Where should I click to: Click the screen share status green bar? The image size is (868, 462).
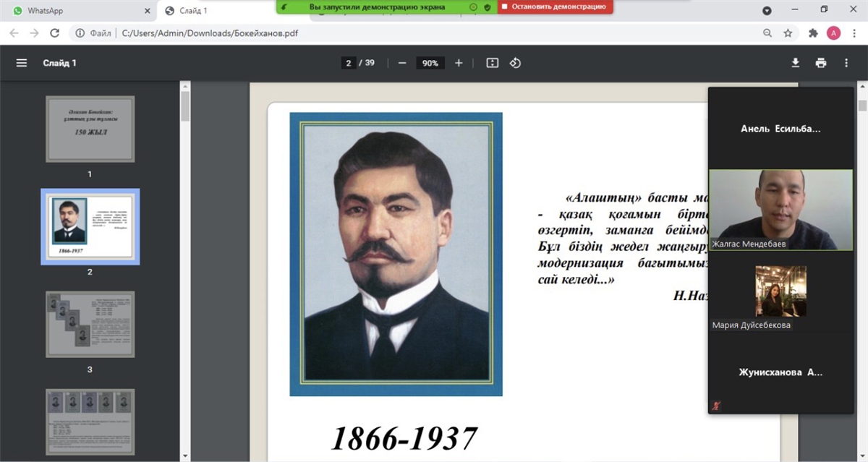point(386,7)
